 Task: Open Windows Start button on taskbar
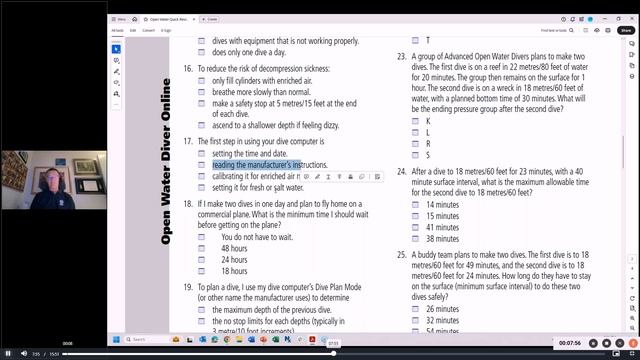pyautogui.click(x=116, y=340)
